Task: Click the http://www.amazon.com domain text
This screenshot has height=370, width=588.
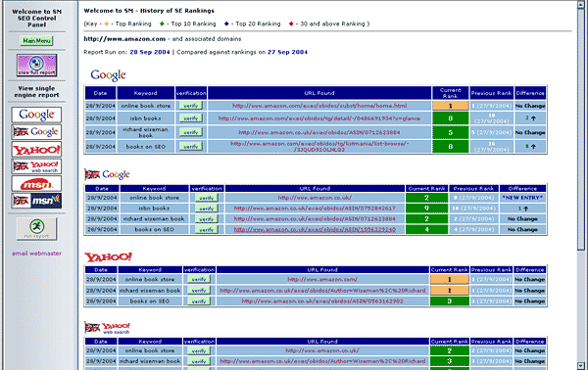Action: tap(124, 39)
